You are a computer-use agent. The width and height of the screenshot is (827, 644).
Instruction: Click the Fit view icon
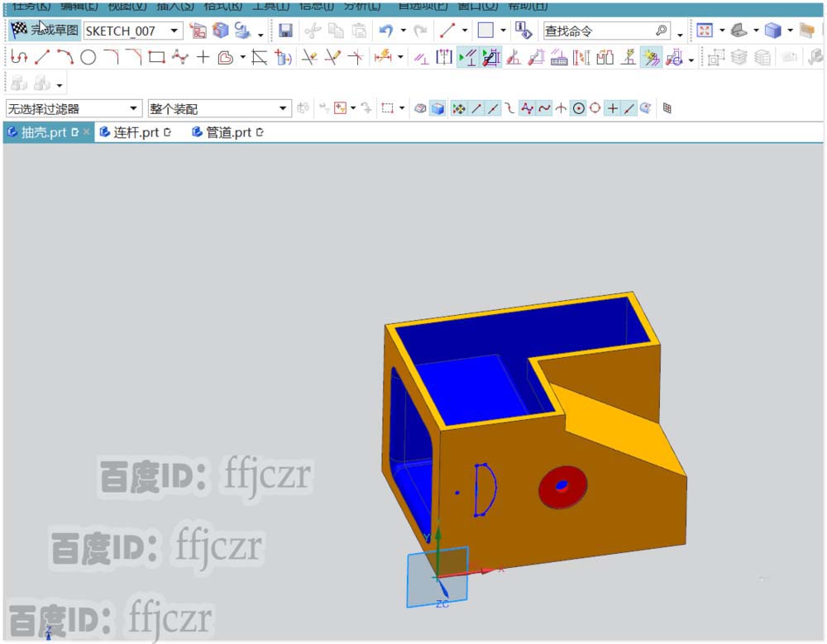click(x=705, y=31)
